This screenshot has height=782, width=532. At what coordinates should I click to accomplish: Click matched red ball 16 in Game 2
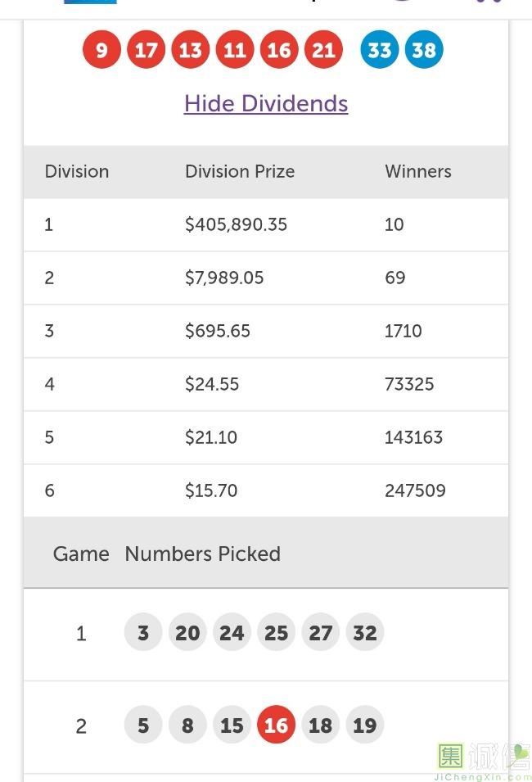coord(276,725)
